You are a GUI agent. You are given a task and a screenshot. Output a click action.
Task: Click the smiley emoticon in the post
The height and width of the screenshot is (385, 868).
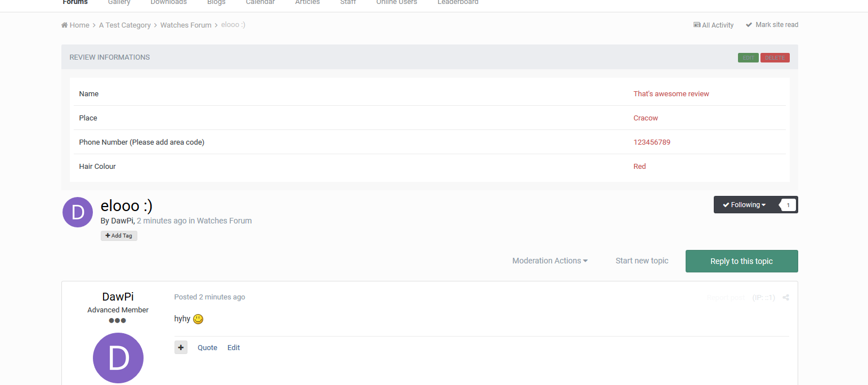pos(198,319)
